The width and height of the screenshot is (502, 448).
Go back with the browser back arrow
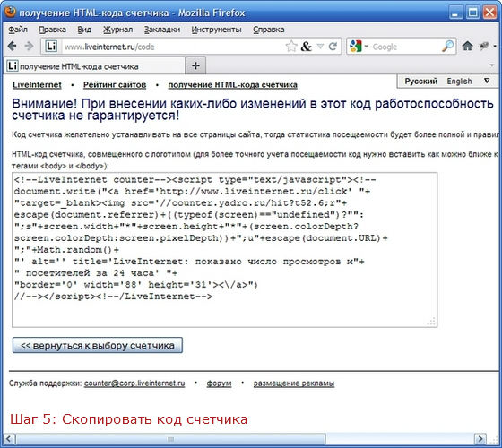point(12,47)
